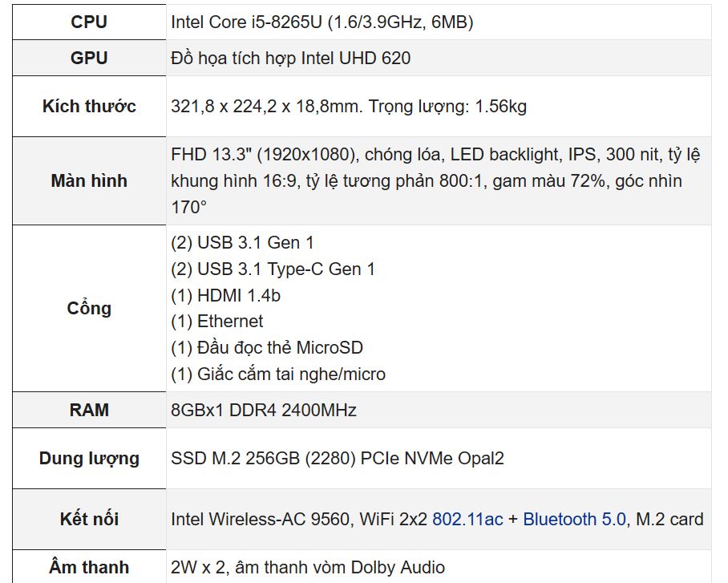The width and height of the screenshot is (728, 583).
Task: Click the Đầu đọc thẻ MicroSD entry
Action: click(x=267, y=348)
